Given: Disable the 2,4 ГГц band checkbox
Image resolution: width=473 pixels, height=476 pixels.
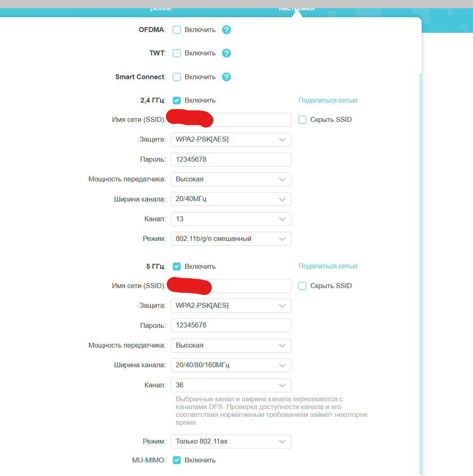Looking at the screenshot, I should (177, 101).
